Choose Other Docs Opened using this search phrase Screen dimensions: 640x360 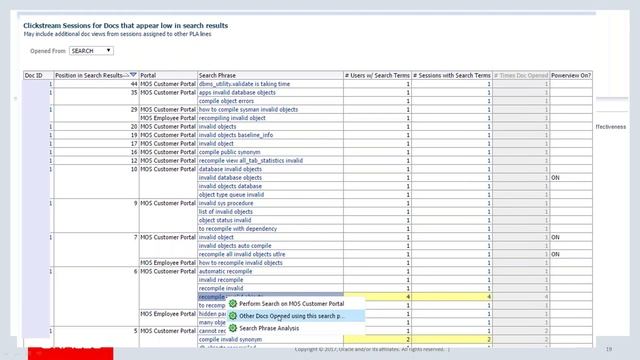(x=291, y=316)
